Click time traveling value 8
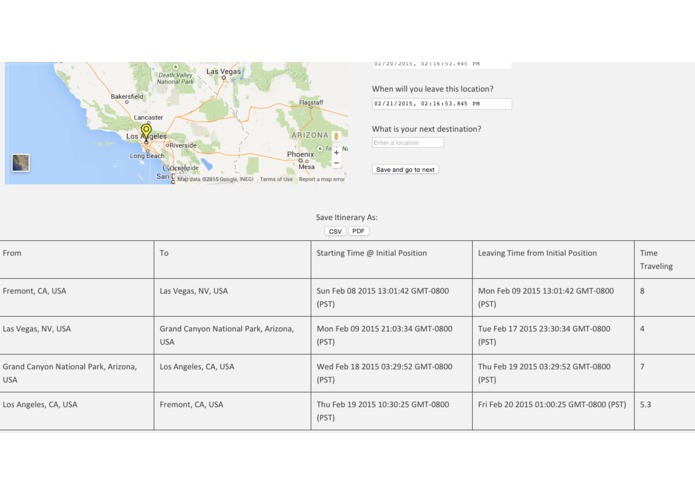The width and height of the screenshot is (695, 494). [x=642, y=291]
